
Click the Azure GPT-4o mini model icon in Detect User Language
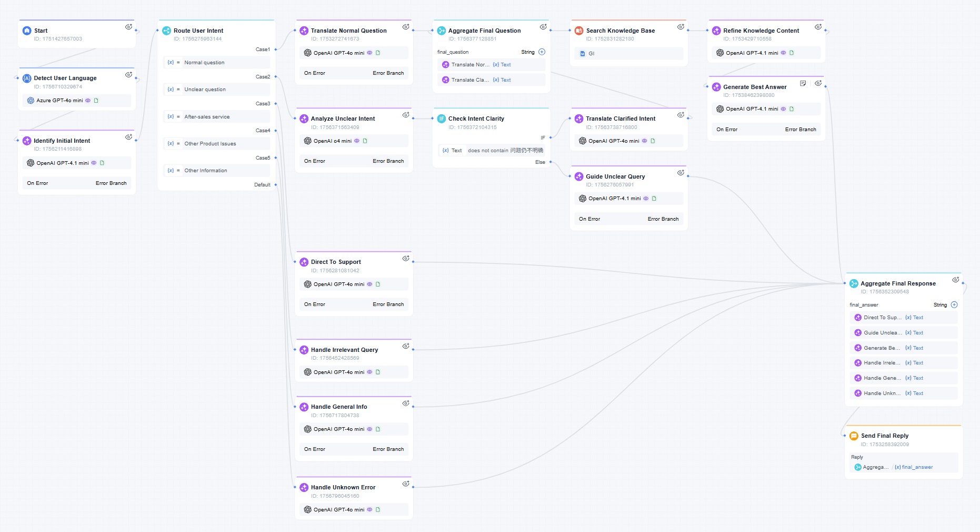pyautogui.click(x=31, y=100)
